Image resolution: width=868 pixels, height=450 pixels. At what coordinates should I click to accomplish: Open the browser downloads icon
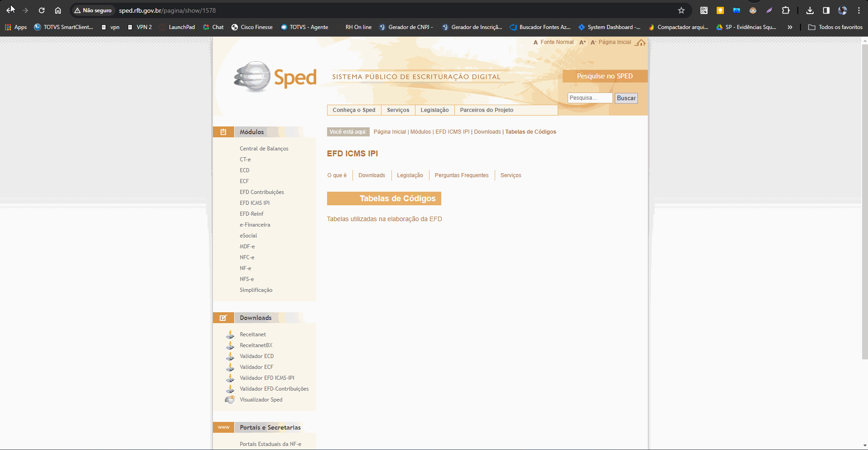click(x=810, y=10)
